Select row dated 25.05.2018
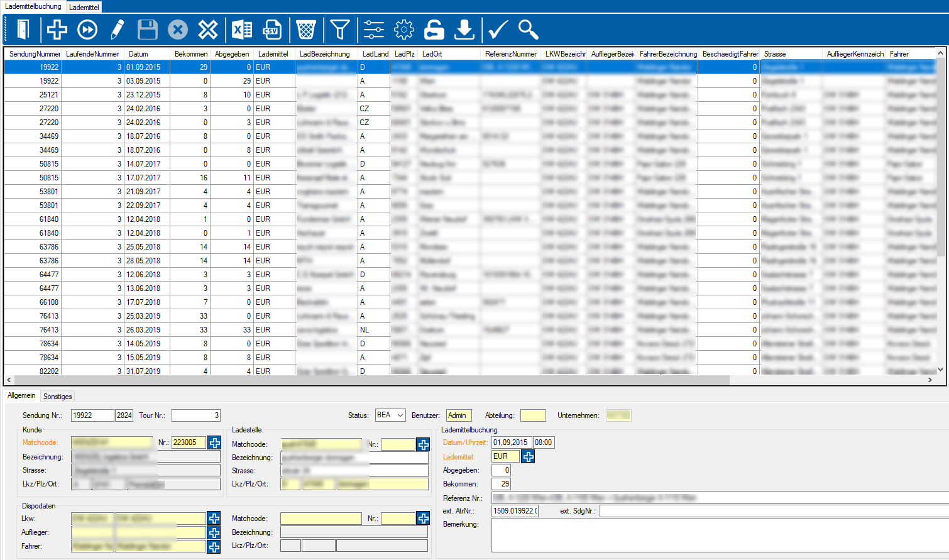This screenshot has height=560, width=949. click(470, 247)
